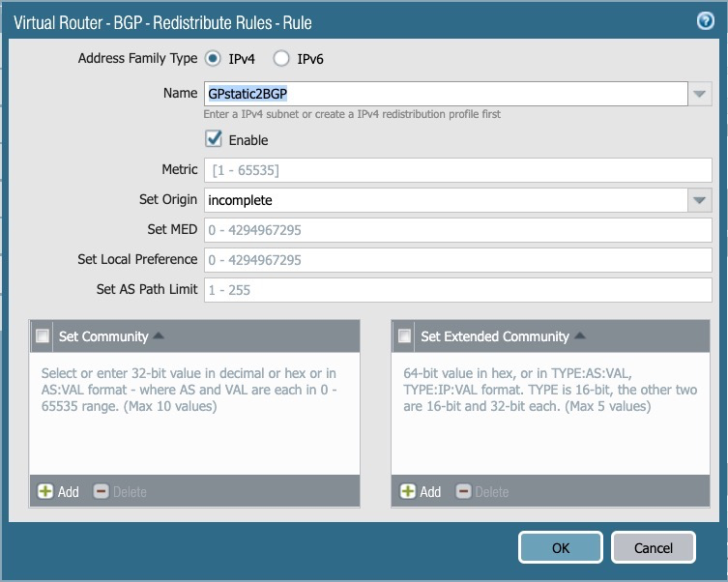Focus the Set MED input field
This screenshot has width=728, height=582.
(458, 230)
